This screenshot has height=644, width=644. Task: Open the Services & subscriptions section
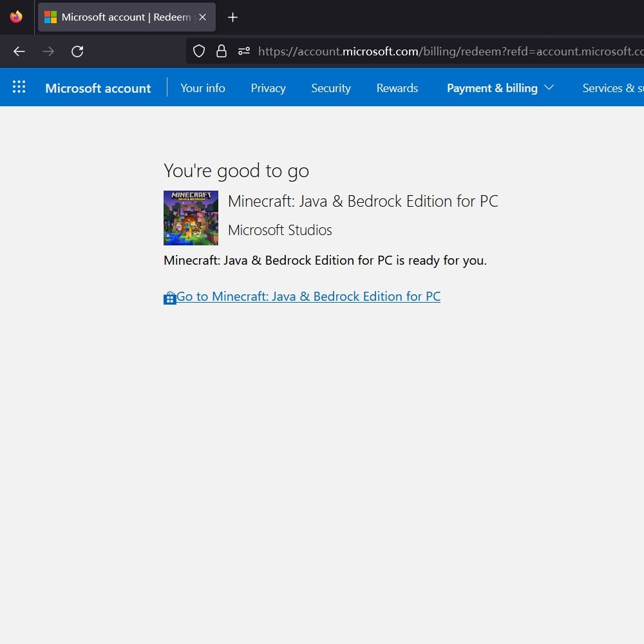[613, 88]
